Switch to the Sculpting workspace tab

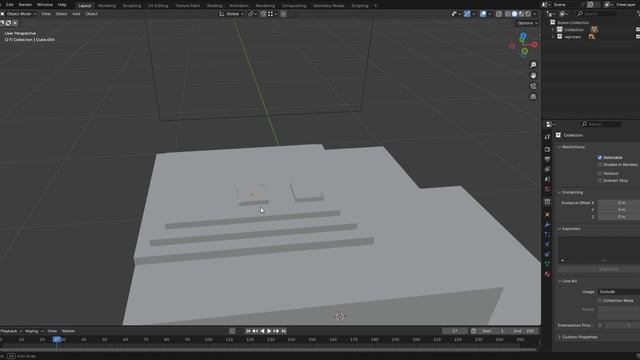coord(132,6)
